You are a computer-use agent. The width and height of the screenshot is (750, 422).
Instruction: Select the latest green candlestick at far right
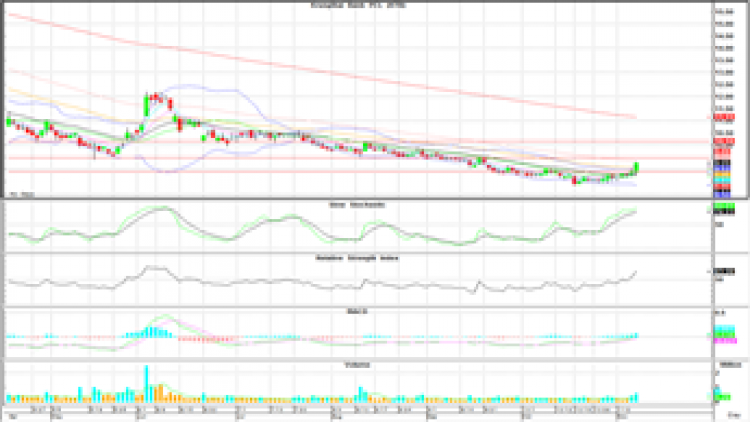(x=637, y=167)
